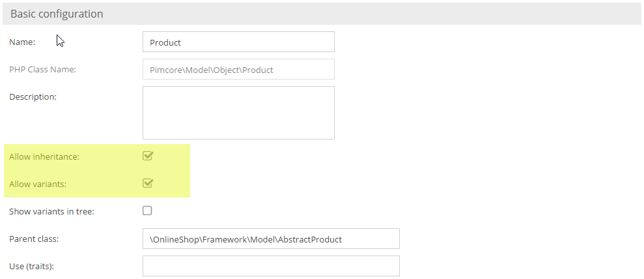This screenshot has width=644, height=279.
Task: Click the "Allow variants:" label text
Action: [38, 184]
